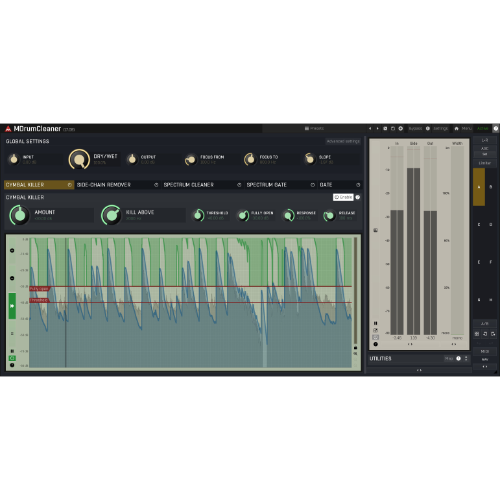Click the pause icon in meters panel
500x500 pixels.
[375, 323]
